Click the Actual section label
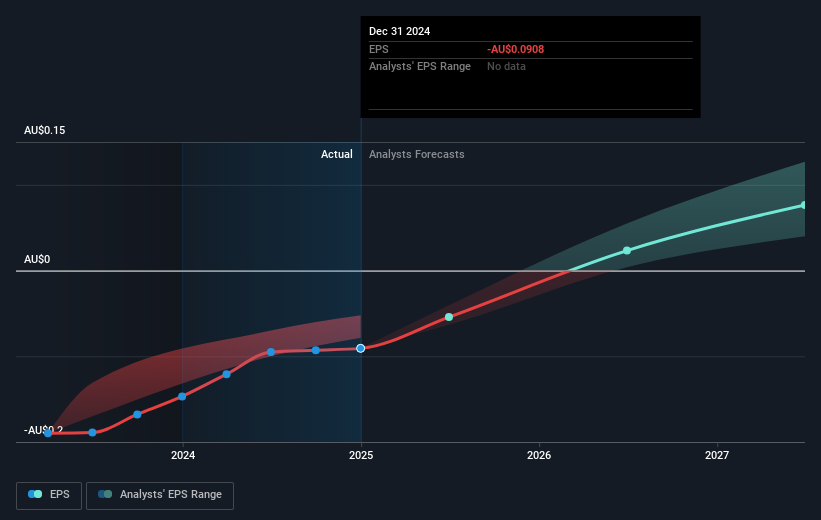This screenshot has height=520, width=821. tap(337, 154)
